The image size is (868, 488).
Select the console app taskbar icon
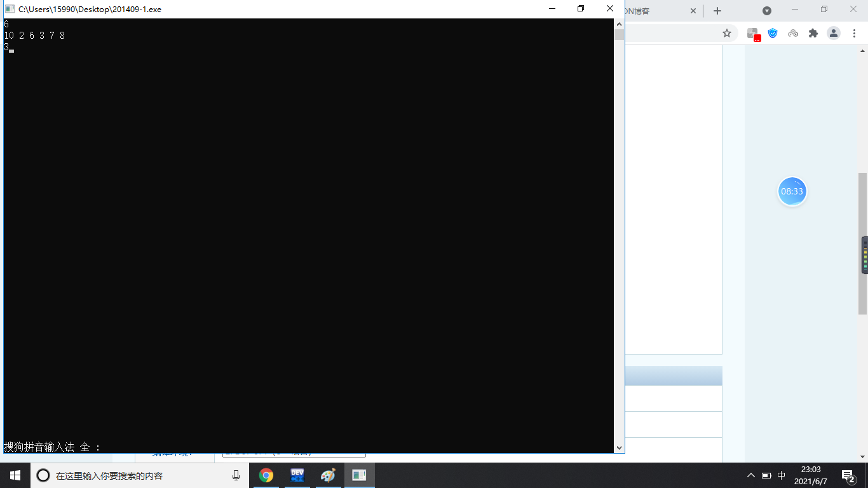click(x=359, y=475)
